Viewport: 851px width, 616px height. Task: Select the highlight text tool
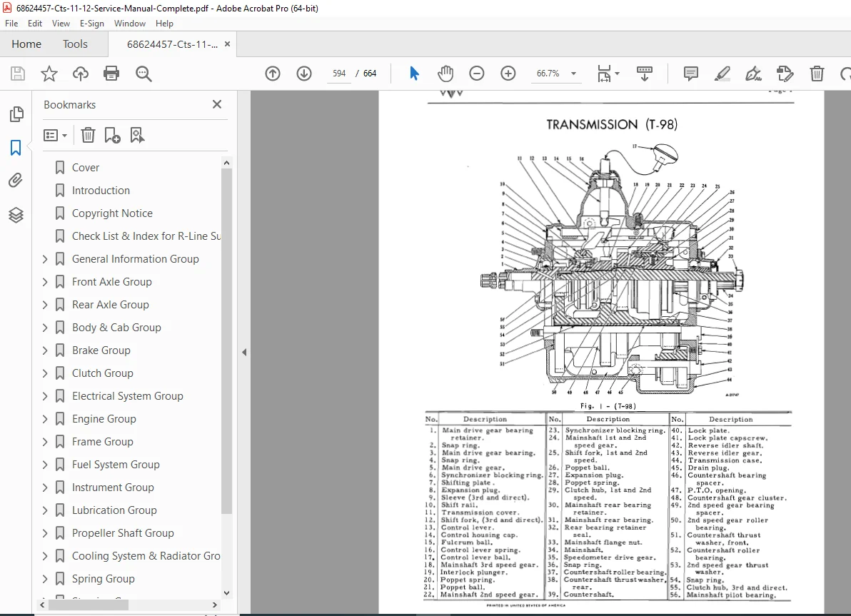pos(722,74)
